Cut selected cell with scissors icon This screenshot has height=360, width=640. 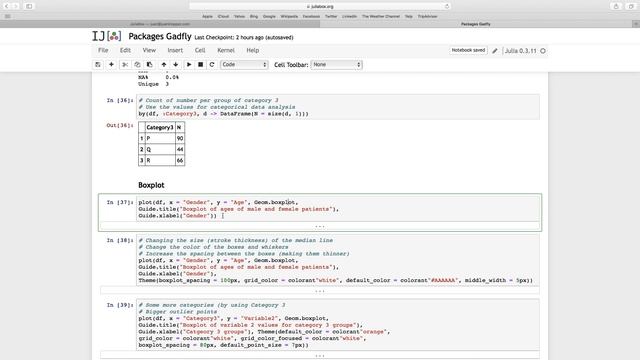click(x=125, y=64)
